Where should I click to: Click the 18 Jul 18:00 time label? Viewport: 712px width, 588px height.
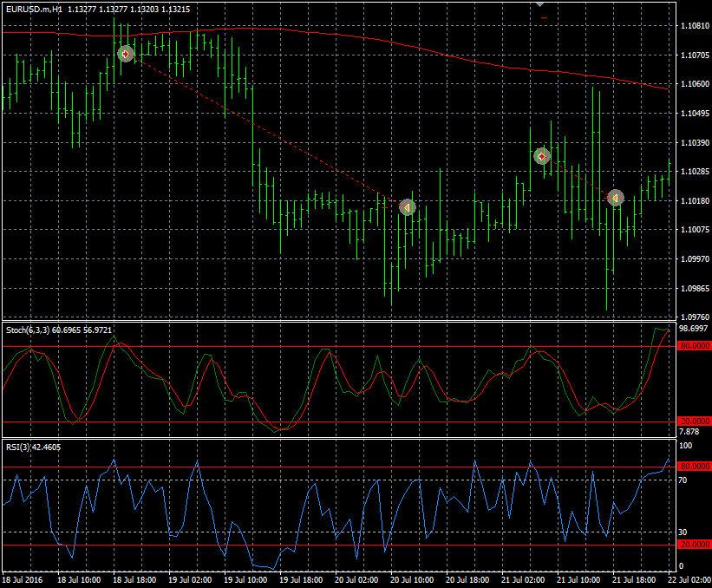(134, 580)
